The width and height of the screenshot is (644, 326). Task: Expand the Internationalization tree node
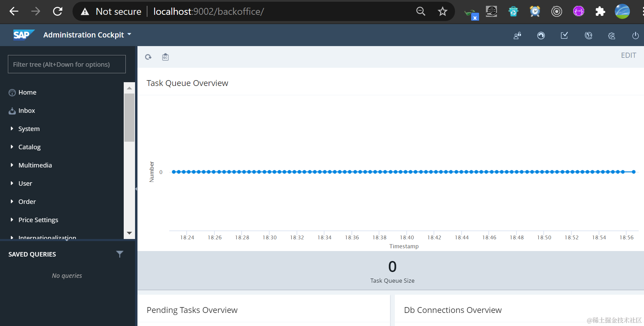pos(12,237)
